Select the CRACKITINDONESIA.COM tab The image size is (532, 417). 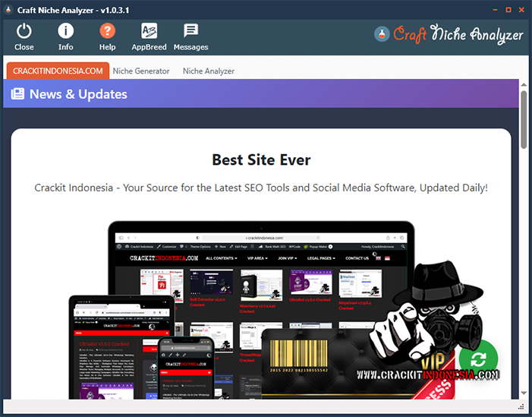pos(58,71)
